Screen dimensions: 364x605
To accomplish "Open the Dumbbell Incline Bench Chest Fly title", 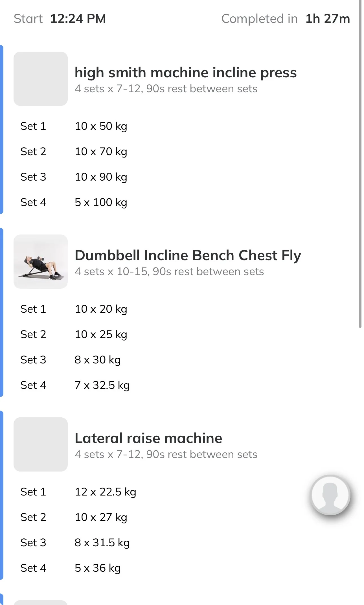I will (x=188, y=255).
